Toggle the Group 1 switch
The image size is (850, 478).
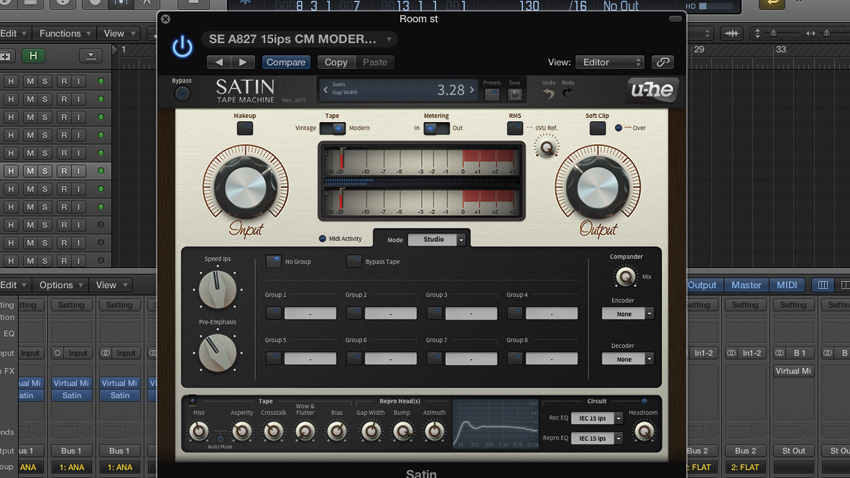(x=273, y=313)
